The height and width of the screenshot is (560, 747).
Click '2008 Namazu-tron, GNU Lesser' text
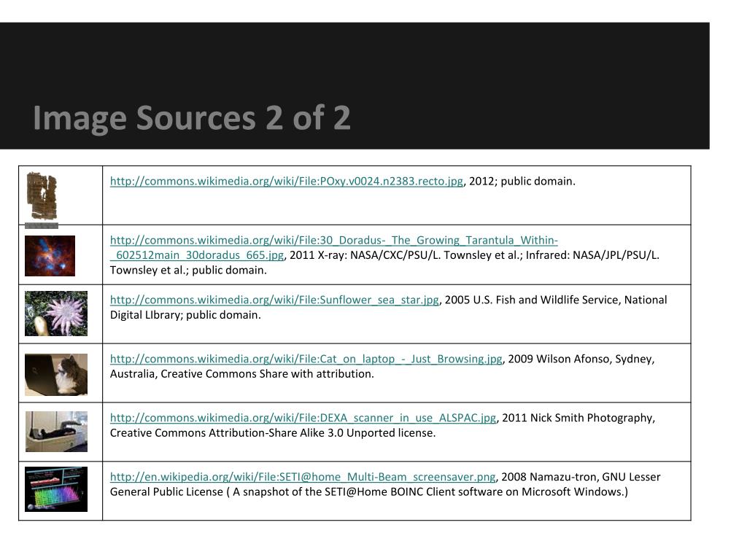click(581, 477)
